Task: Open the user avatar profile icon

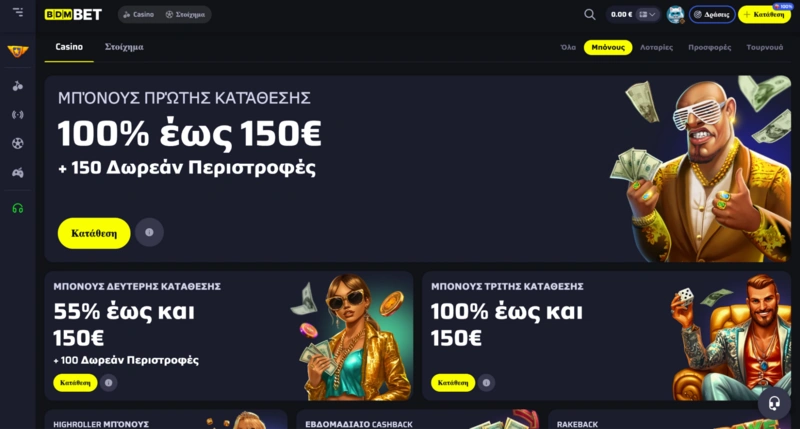Action: tap(676, 14)
